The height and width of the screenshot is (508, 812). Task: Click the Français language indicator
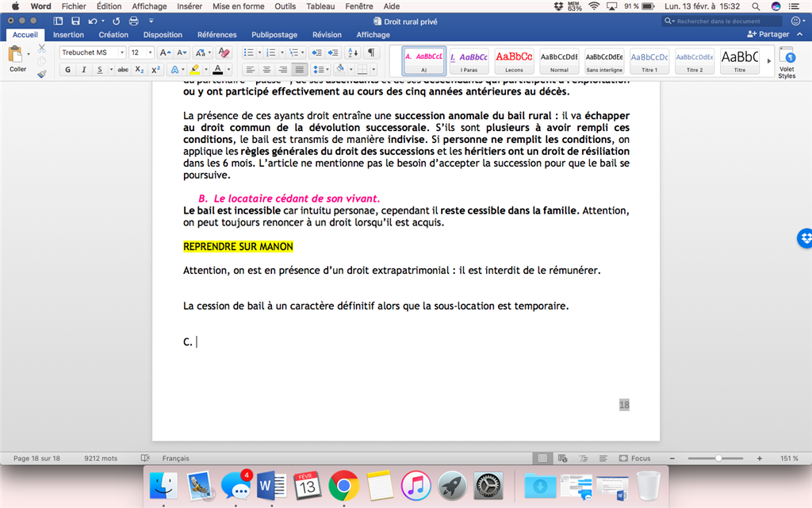(x=175, y=458)
